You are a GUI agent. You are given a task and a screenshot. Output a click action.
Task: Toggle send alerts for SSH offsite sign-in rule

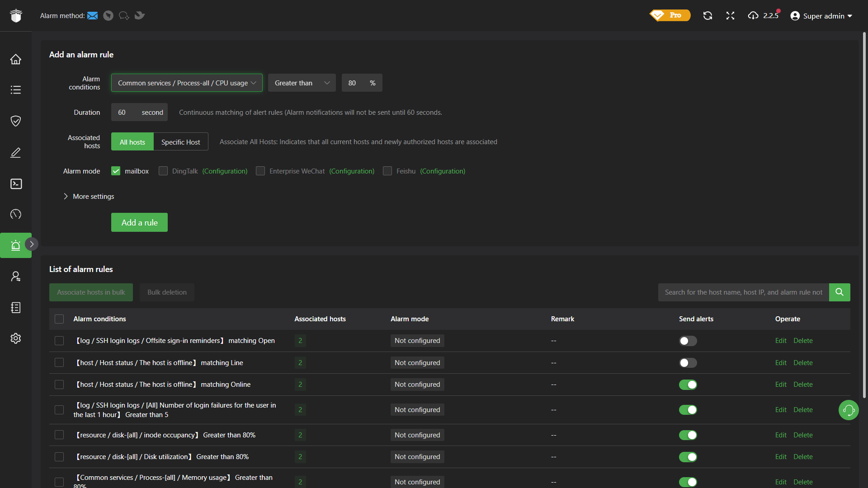(x=688, y=341)
